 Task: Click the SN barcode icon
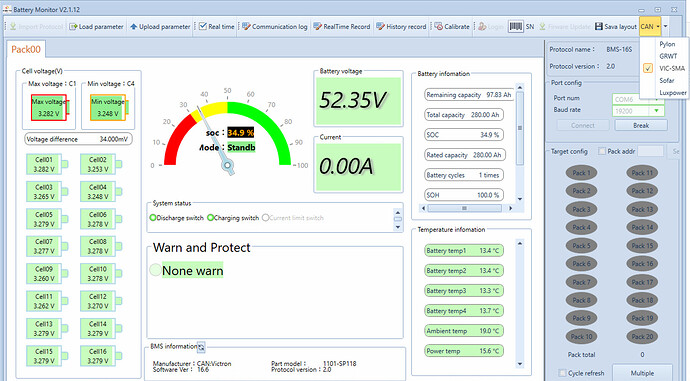[x=516, y=26]
